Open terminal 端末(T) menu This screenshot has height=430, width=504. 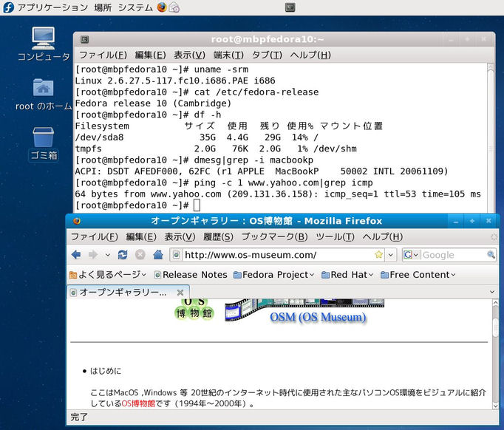(x=228, y=55)
